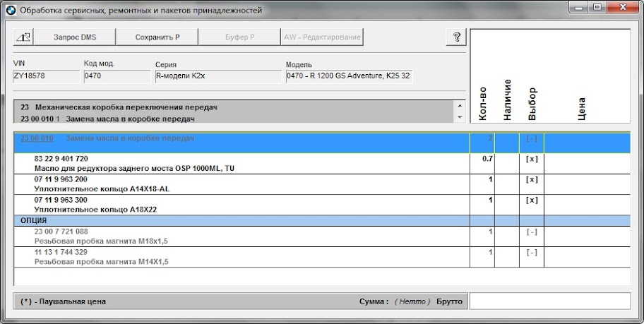Toggle selection for oil OSP 1000ML row
644x324 pixels.
click(531, 159)
